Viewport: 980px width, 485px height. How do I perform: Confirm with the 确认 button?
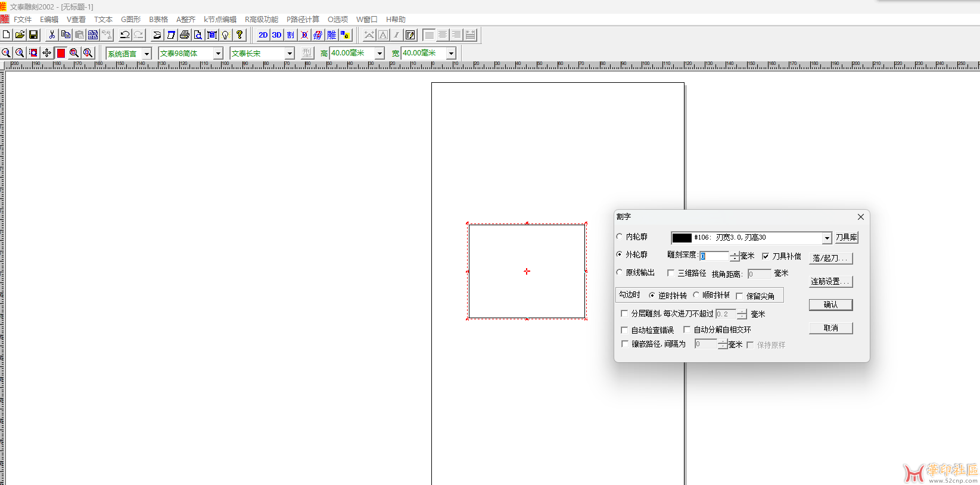[830, 304]
